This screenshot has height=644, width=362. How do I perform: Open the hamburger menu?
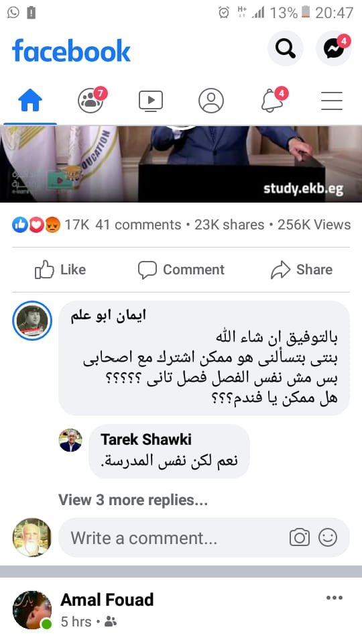(x=332, y=101)
